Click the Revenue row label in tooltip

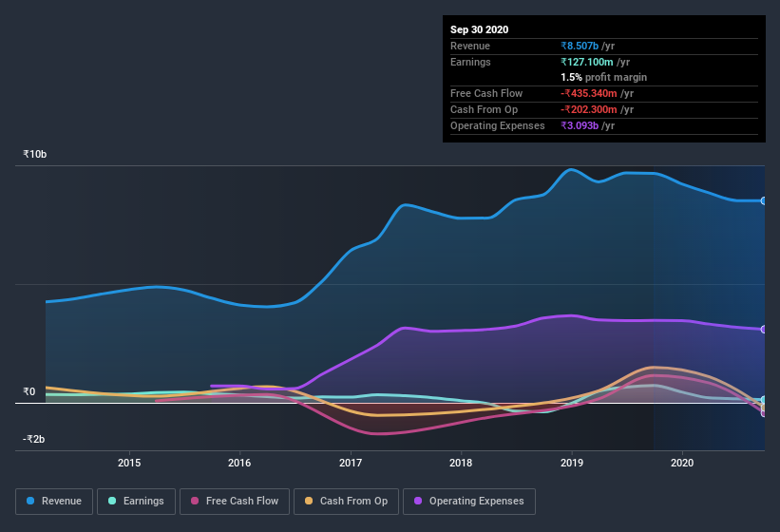[470, 46]
